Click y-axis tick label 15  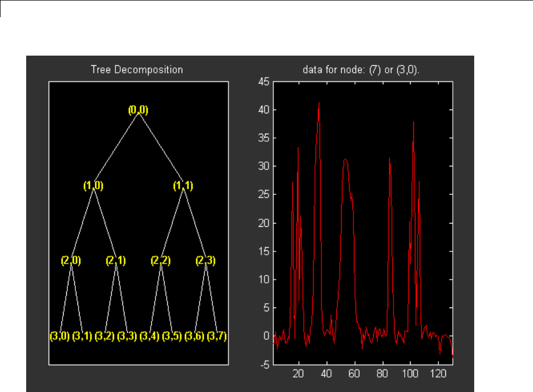(x=264, y=251)
